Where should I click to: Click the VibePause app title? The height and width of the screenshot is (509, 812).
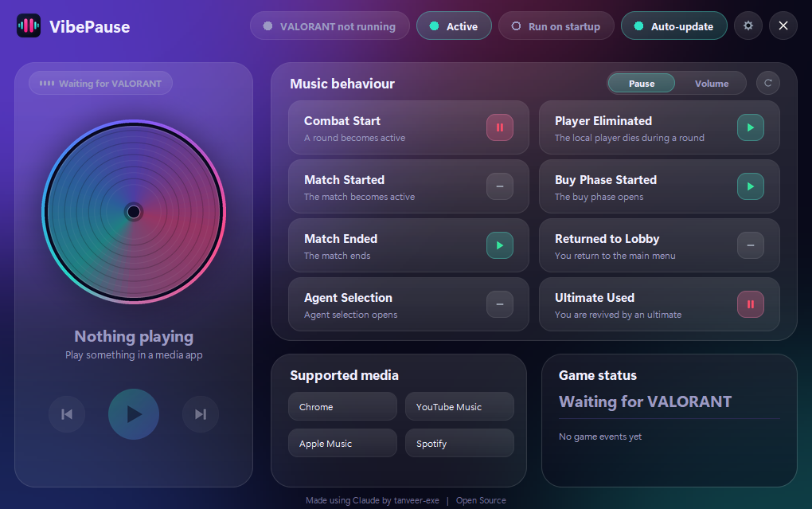(90, 26)
